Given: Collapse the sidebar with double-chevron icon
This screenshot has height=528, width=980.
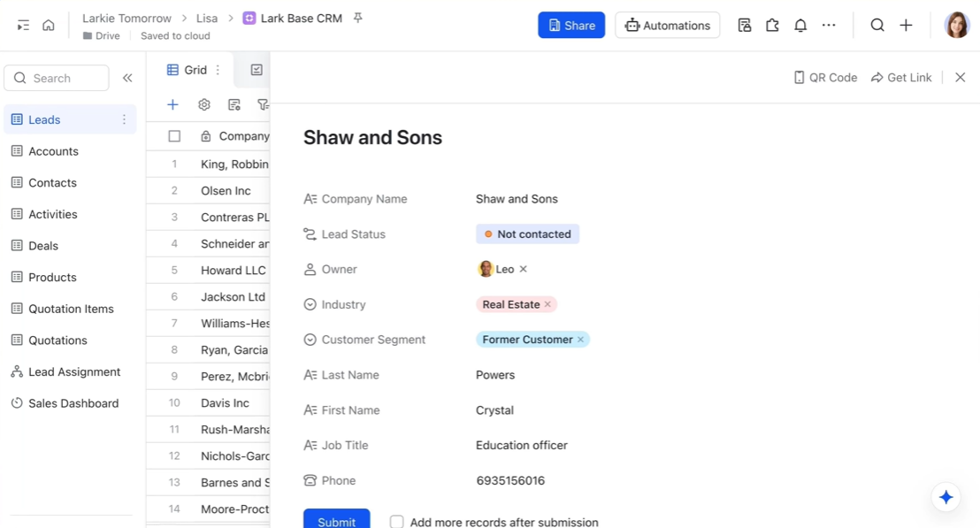Looking at the screenshot, I should (127, 78).
